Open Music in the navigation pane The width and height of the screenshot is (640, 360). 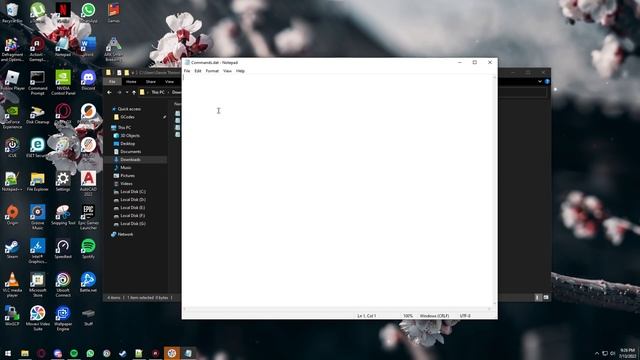tap(126, 168)
